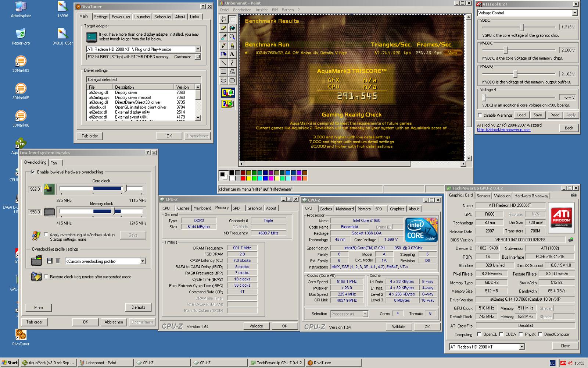
Task: Switch to AquaMark taskbar entry
Action: click(x=49, y=363)
